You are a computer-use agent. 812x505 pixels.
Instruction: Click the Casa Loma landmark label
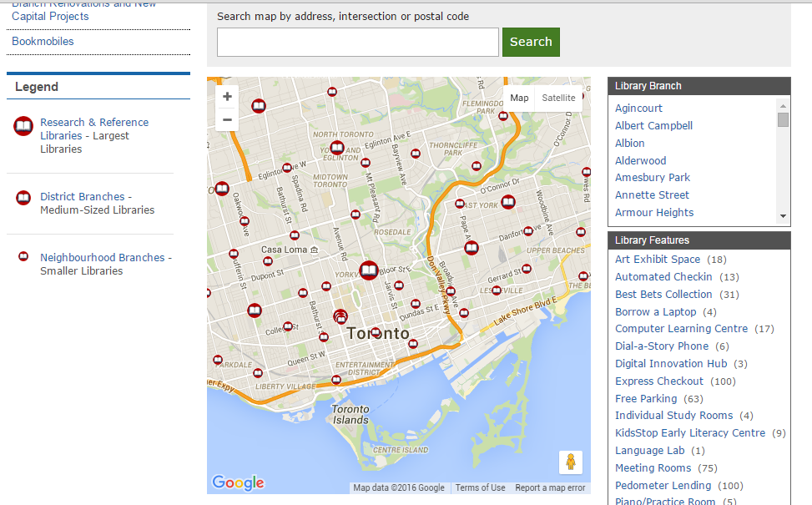point(289,250)
